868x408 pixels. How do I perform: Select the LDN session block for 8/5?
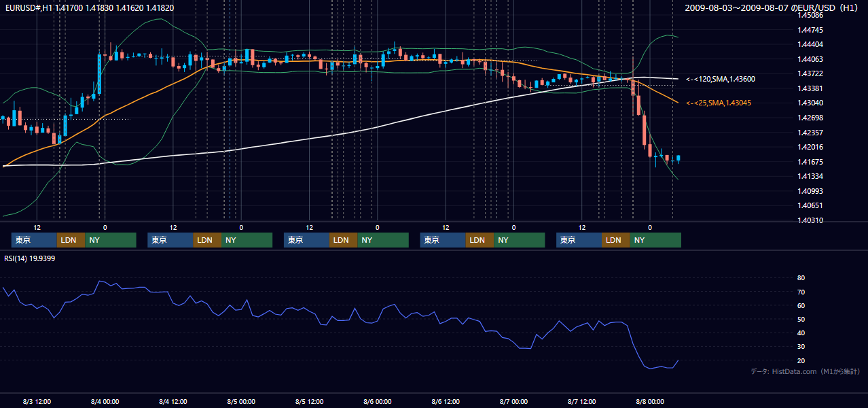[343, 240]
